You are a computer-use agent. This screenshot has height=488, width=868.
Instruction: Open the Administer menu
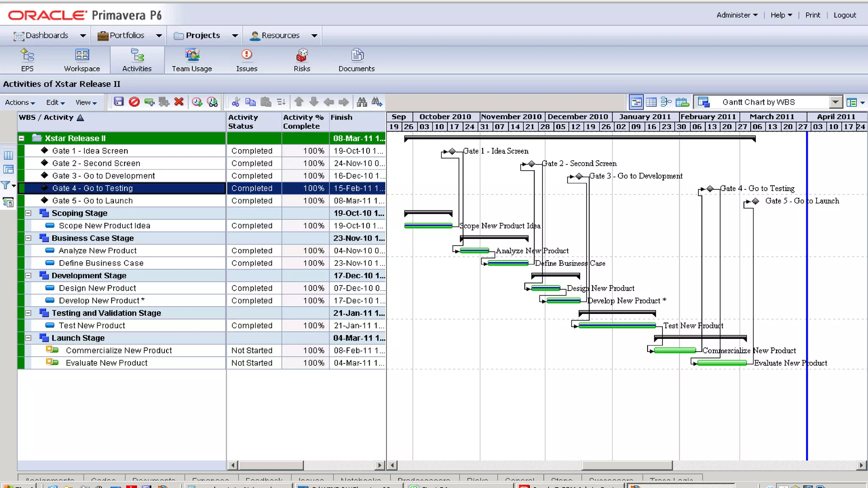tap(737, 15)
